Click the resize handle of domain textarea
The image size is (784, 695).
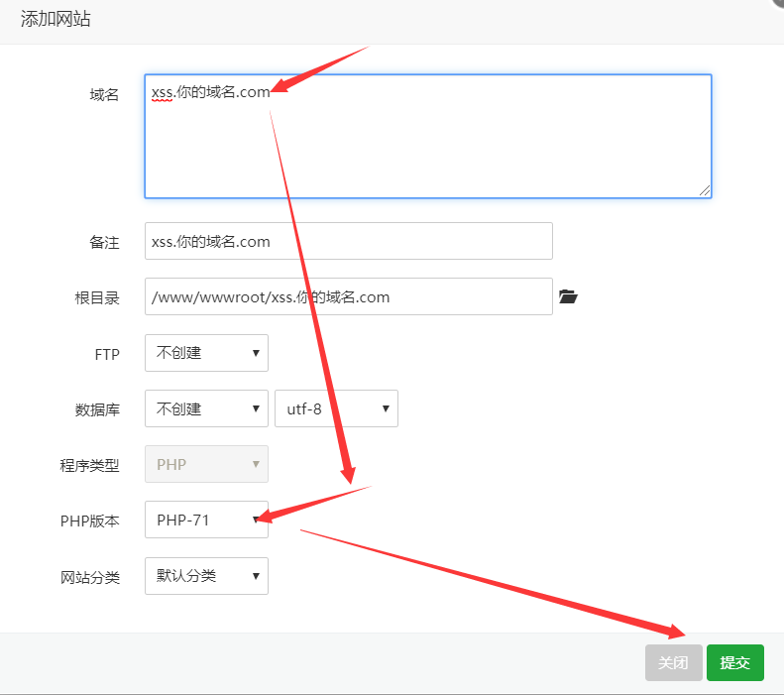tap(705, 190)
